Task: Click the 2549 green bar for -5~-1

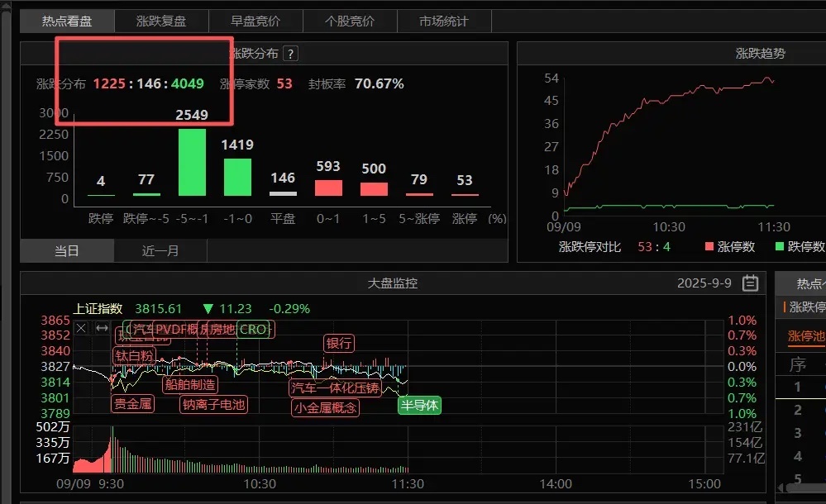Action: click(193, 162)
